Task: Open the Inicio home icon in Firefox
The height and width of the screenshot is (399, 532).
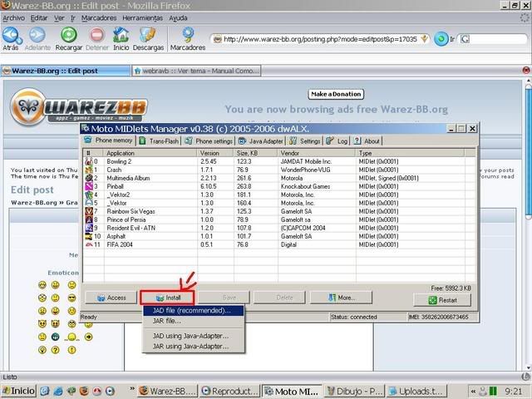Action: point(121,35)
